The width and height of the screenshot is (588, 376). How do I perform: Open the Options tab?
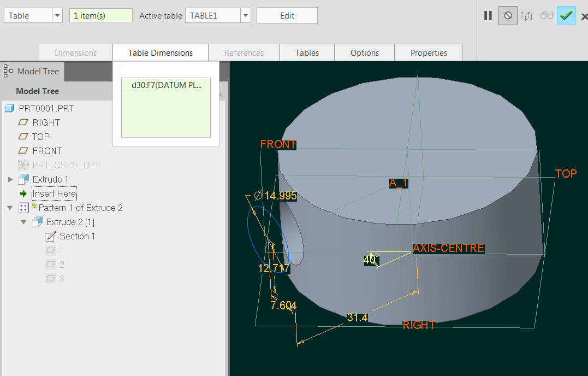(x=364, y=52)
